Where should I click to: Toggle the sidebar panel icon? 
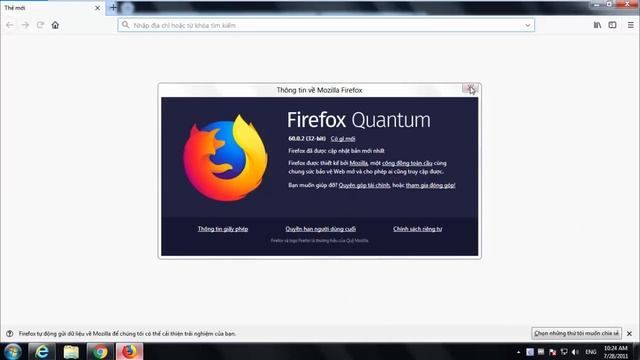coord(612,25)
